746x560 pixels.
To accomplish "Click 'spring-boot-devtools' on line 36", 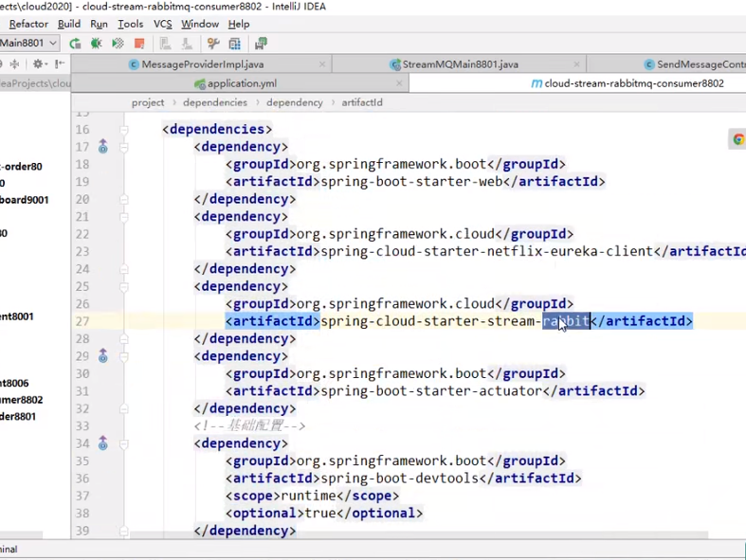I will pyautogui.click(x=400, y=479).
